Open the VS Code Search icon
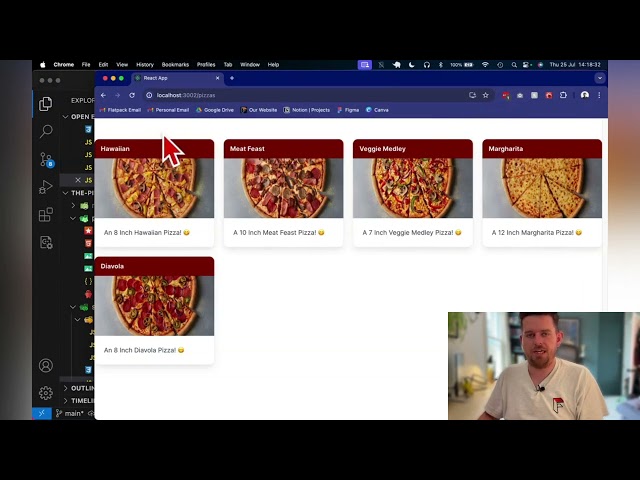This screenshot has height=480, width=640. point(46,131)
